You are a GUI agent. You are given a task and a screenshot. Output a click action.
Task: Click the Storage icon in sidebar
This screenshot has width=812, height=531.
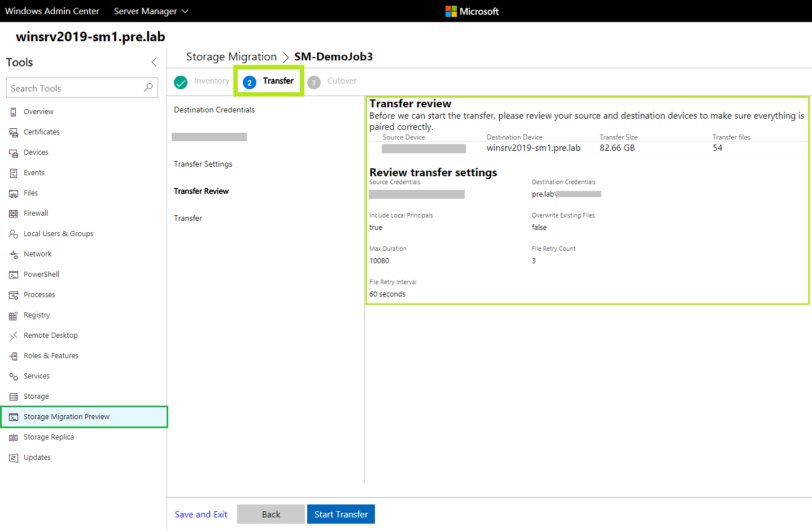tap(14, 397)
